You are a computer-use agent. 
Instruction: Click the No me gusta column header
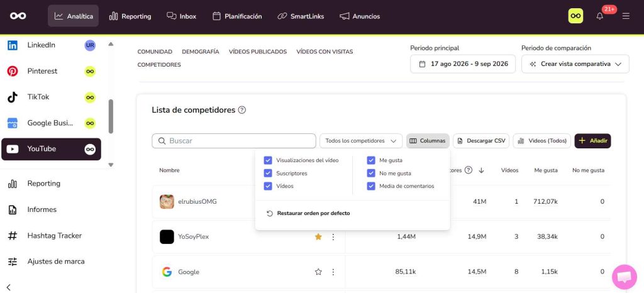coord(588,170)
